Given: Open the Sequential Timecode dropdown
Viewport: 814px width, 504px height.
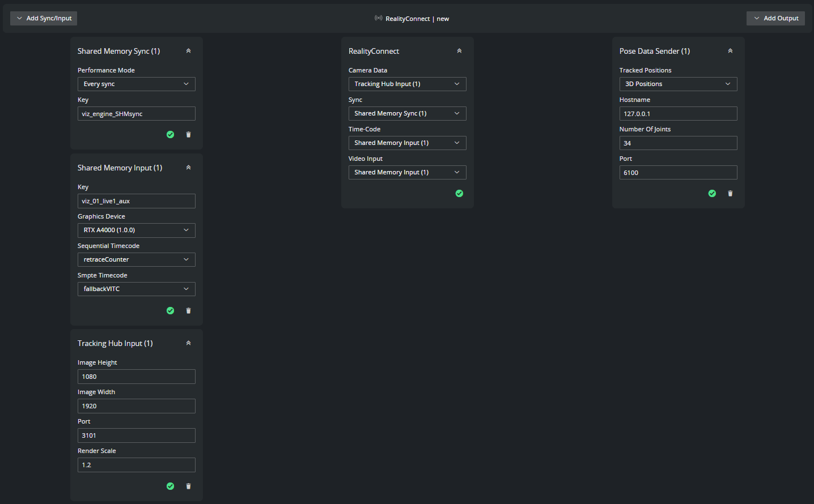Looking at the screenshot, I should pyautogui.click(x=137, y=259).
